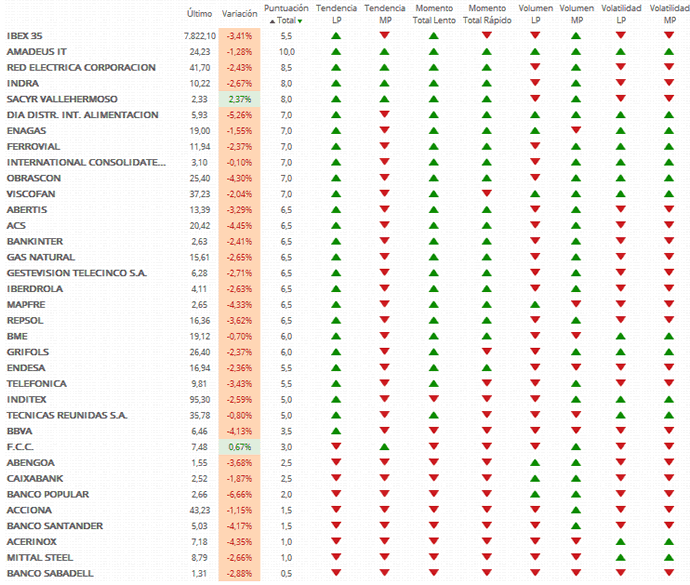Screen dimensions: 690x585
Task: Click IBEX 35 last value 7.822,10
Action: coord(200,36)
